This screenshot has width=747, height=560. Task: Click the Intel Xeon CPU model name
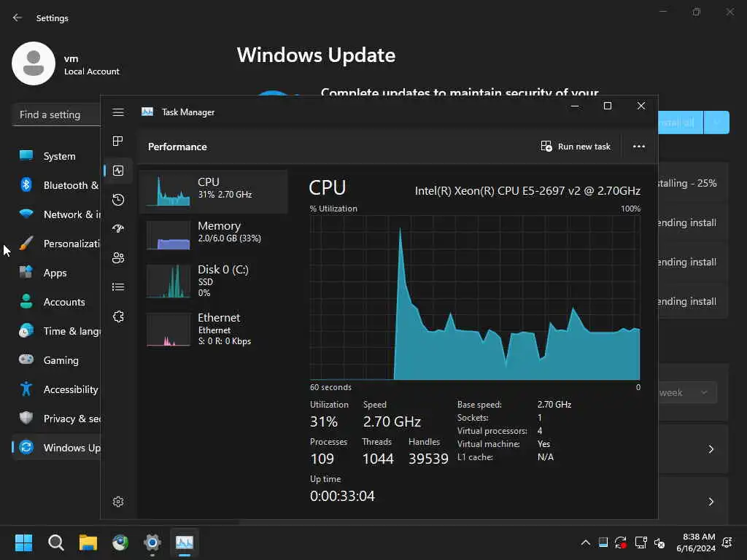point(527,191)
